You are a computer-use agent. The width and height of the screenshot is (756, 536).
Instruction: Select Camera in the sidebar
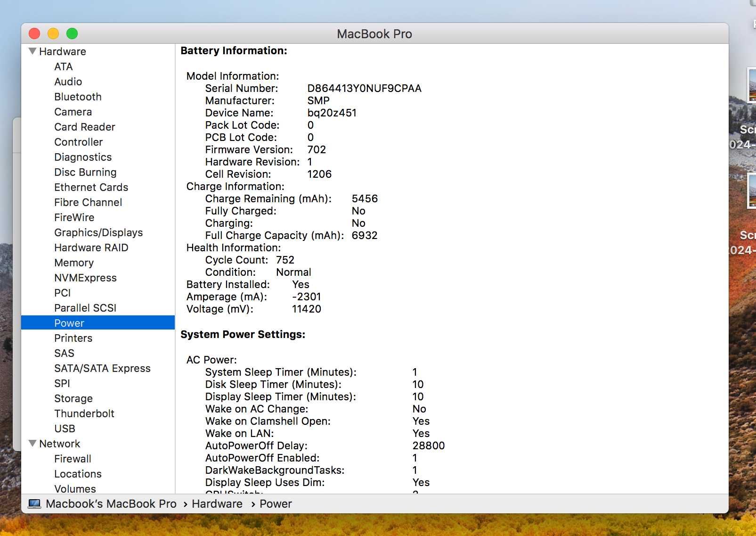[x=73, y=112]
